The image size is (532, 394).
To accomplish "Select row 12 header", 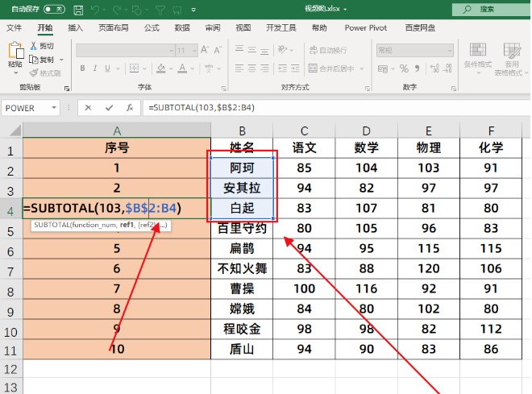I will tap(10, 369).
